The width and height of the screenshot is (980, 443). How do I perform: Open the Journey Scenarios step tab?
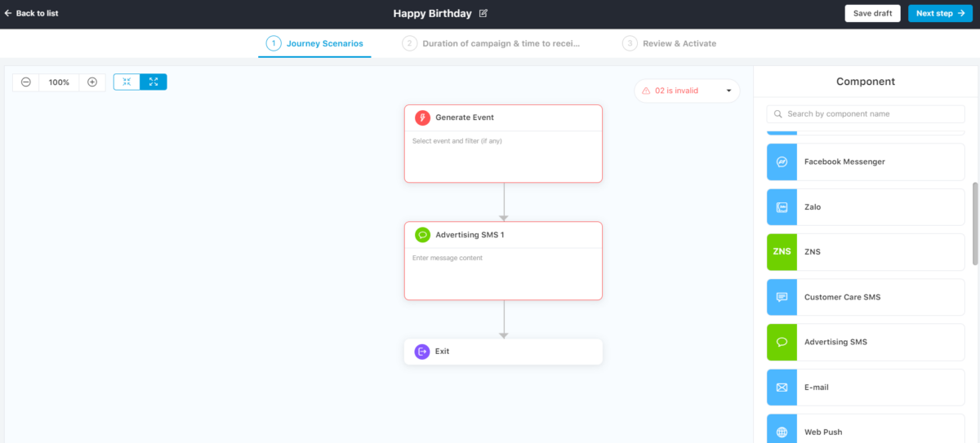pyautogui.click(x=314, y=43)
